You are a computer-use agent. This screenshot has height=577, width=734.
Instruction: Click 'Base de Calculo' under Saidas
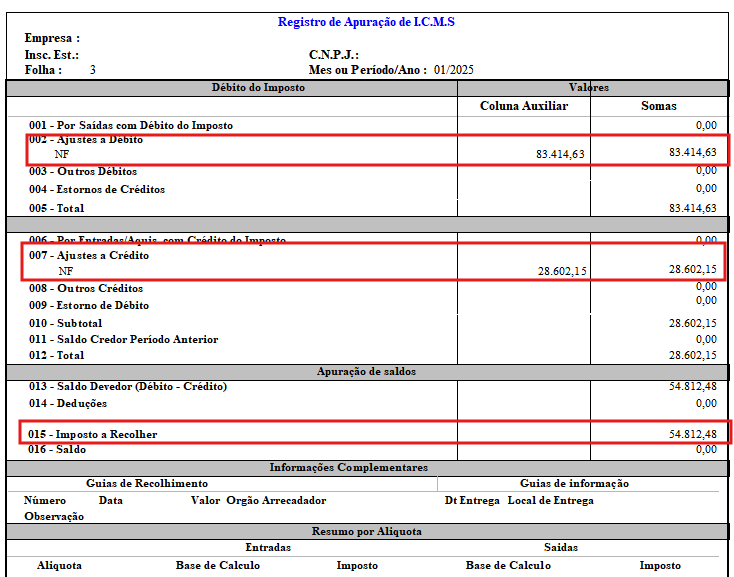(x=508, y=565)
